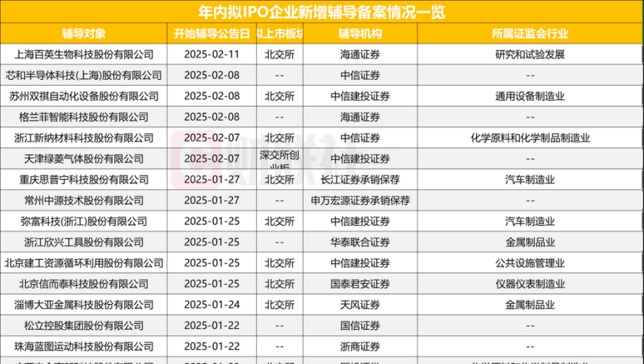Select 申万宏源证券承销保荐 cell
Image resolution: width=644 pixels, height=364 pixels.
[360, 200]
